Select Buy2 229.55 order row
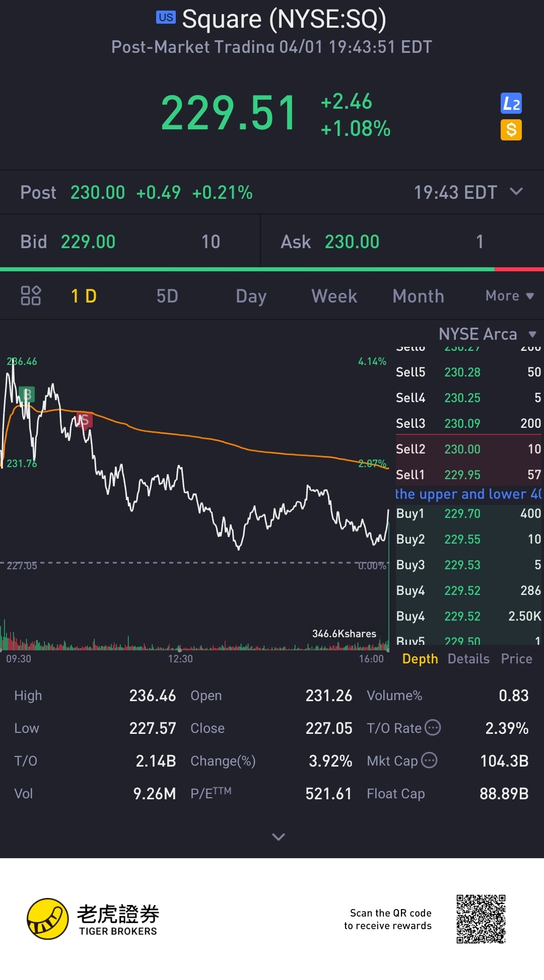Viewport: 544px width, 980px height. (x=468, y=539)
